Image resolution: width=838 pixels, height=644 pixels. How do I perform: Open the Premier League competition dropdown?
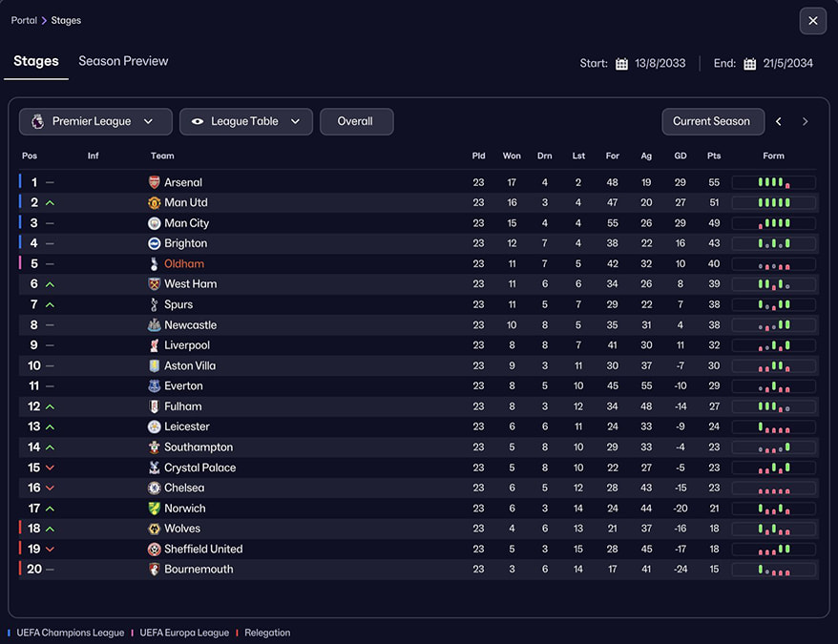click(x=149, y=121)
